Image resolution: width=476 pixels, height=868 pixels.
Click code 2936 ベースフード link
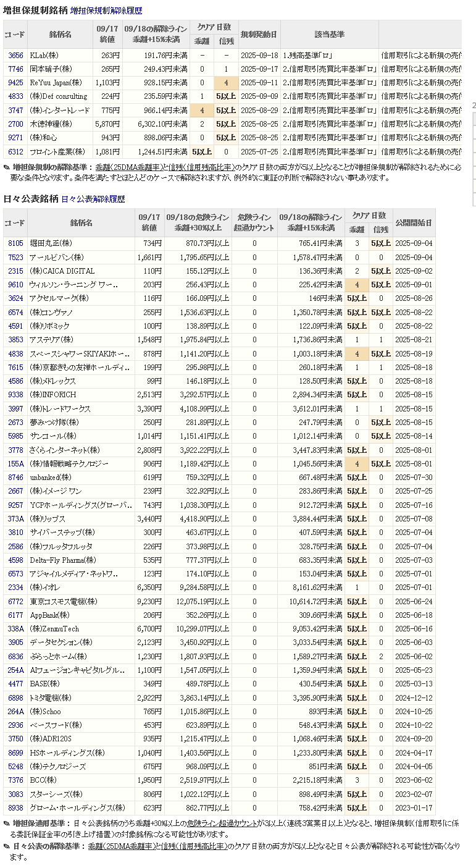(x=15, y=725)
